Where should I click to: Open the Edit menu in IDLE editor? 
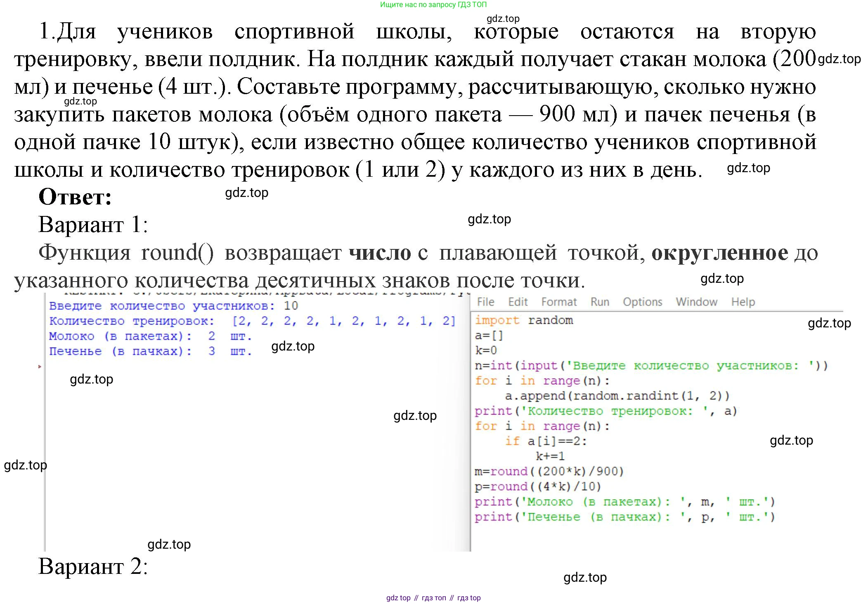click(518, 302)
